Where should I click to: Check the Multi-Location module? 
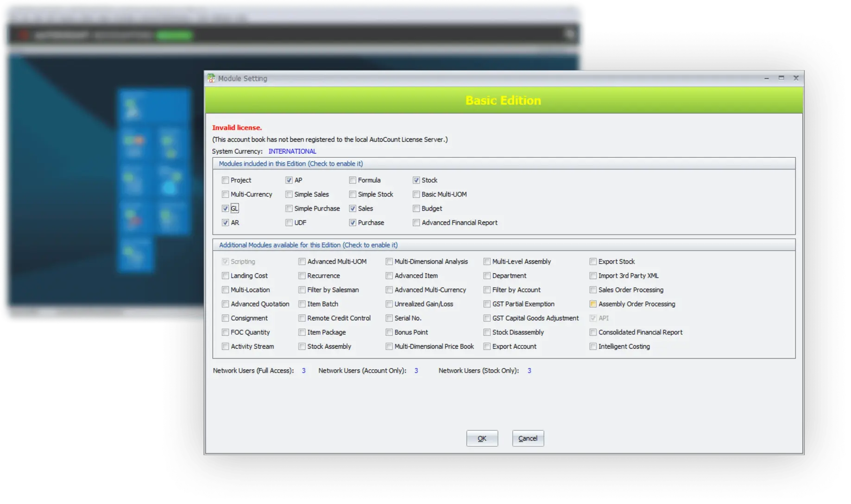coord(225,290)
